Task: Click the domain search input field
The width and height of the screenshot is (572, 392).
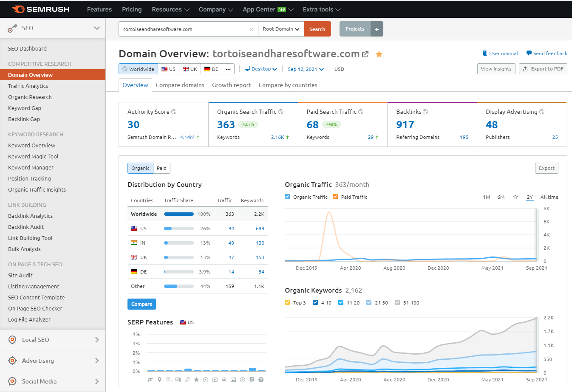Action: pyautogui.click(x=183, y=29)
